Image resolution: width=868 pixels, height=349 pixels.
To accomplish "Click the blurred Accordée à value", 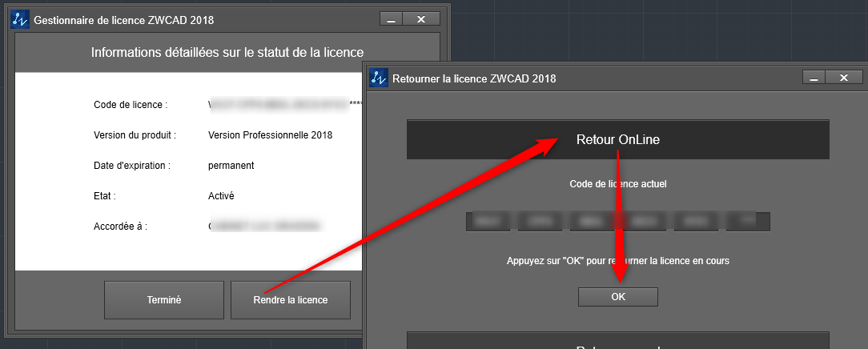I will tap(264, 227).
